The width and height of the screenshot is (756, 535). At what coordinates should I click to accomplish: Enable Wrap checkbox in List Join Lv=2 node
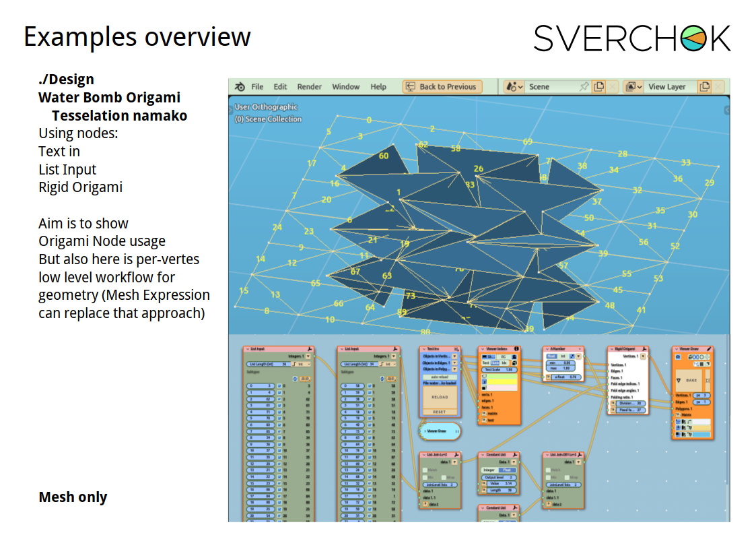445,477
